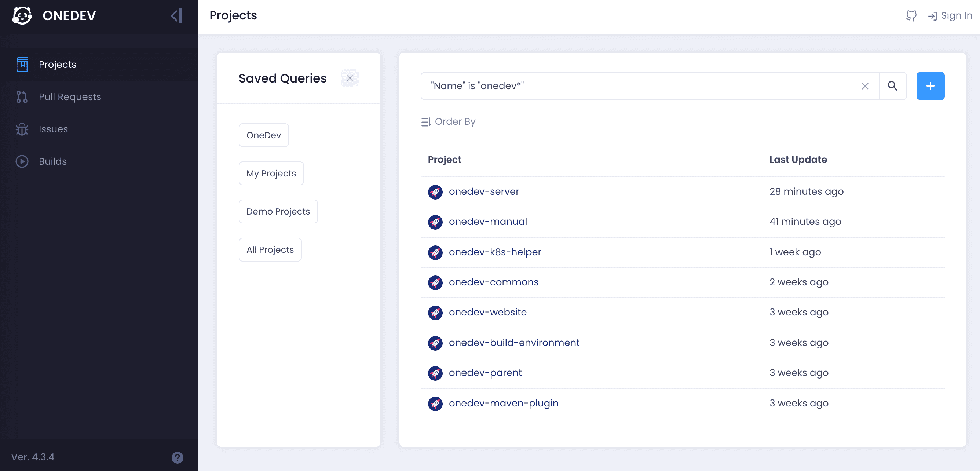The width and height of the screenshot is (980, 471).
Task: Expand the Order By options
Action: (448, 121)
